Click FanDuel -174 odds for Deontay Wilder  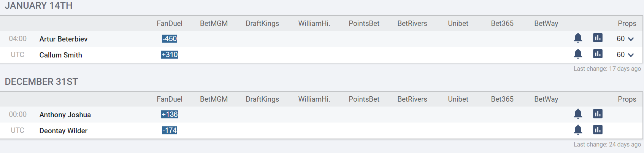[170, 131]
